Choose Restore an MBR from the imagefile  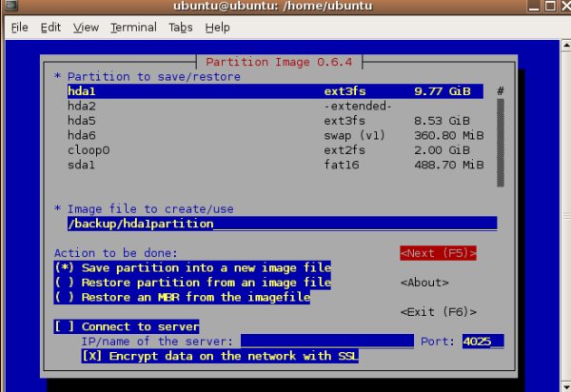point(183,298)
